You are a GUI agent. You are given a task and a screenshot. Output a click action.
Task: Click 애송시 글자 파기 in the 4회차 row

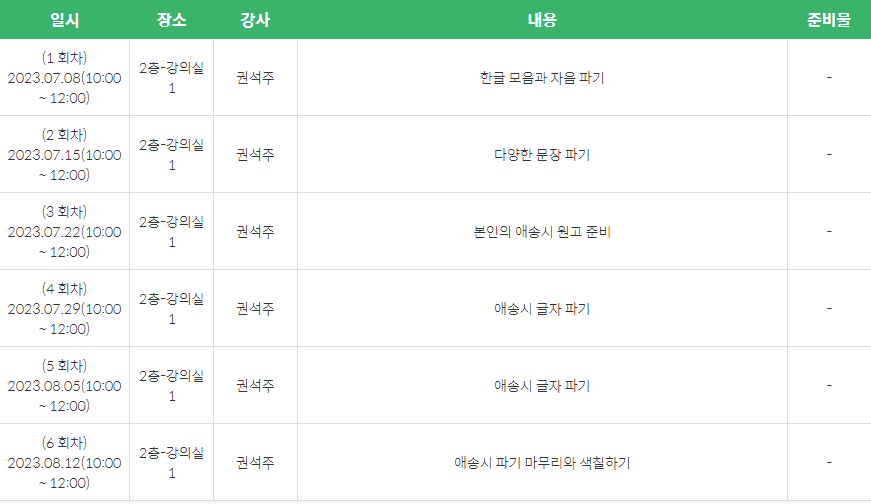(x=542, y=309)
